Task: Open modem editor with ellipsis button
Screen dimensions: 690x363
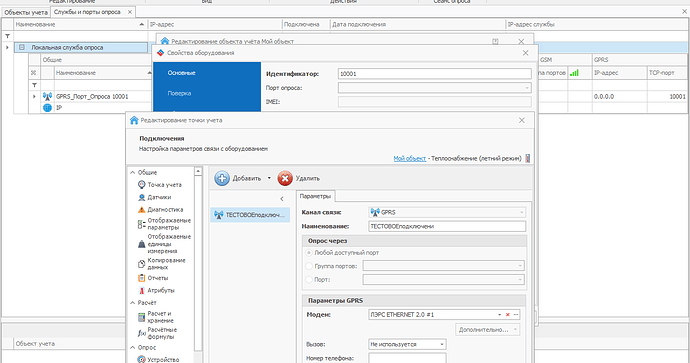Action: click(x=516, y=315)
